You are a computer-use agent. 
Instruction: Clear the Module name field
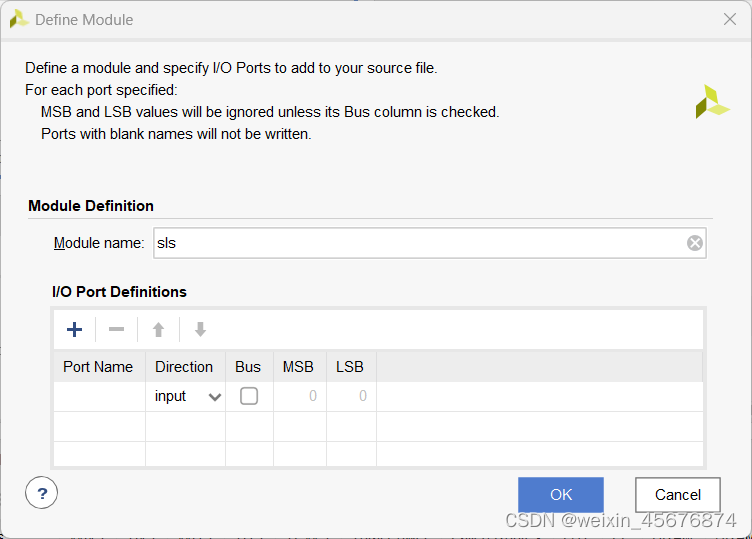click(694, 243)
